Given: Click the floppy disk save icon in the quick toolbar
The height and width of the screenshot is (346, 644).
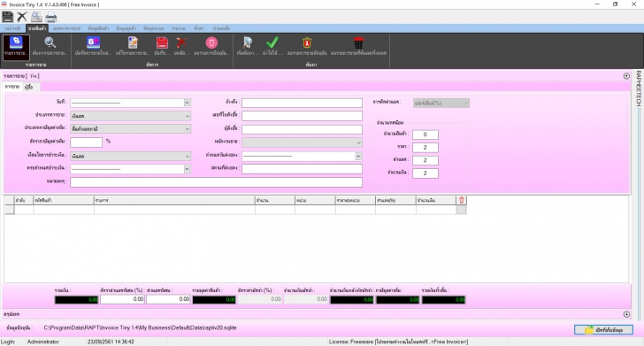Looking at the screenshot, I should (x=7, y=17).
